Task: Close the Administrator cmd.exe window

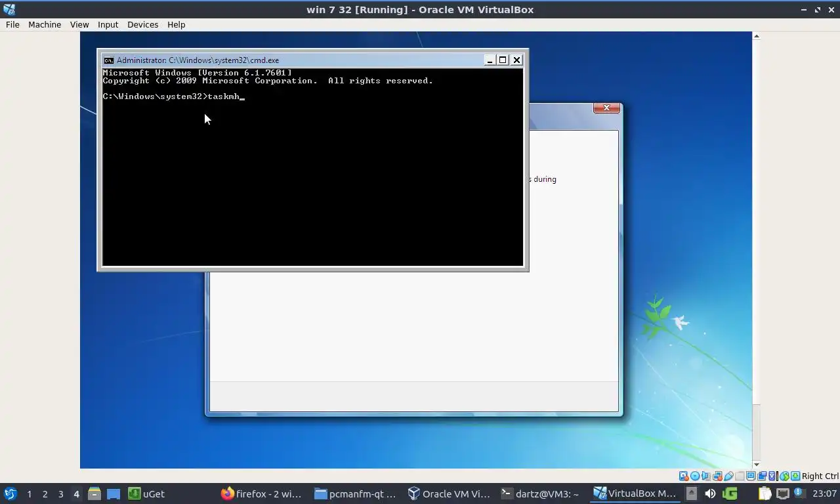Action: (x=516, y=60)
